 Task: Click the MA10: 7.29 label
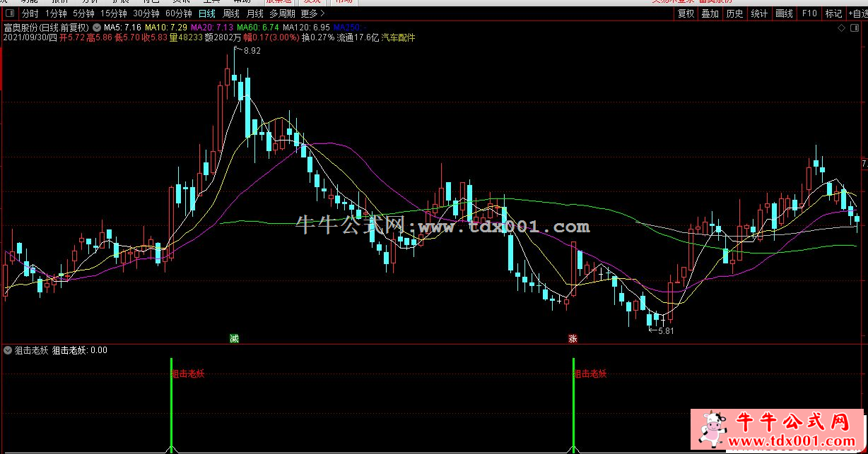tap(166, 28)
